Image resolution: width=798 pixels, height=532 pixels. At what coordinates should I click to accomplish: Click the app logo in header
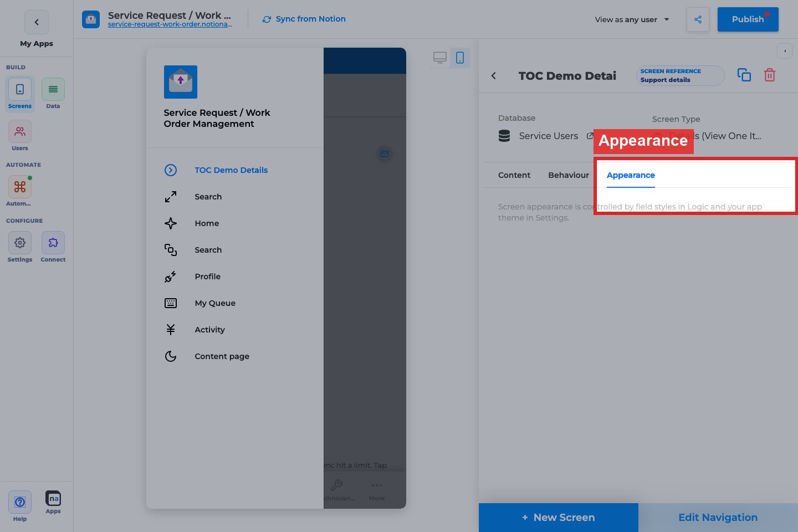pyautogui.click(x=91, y=19)
